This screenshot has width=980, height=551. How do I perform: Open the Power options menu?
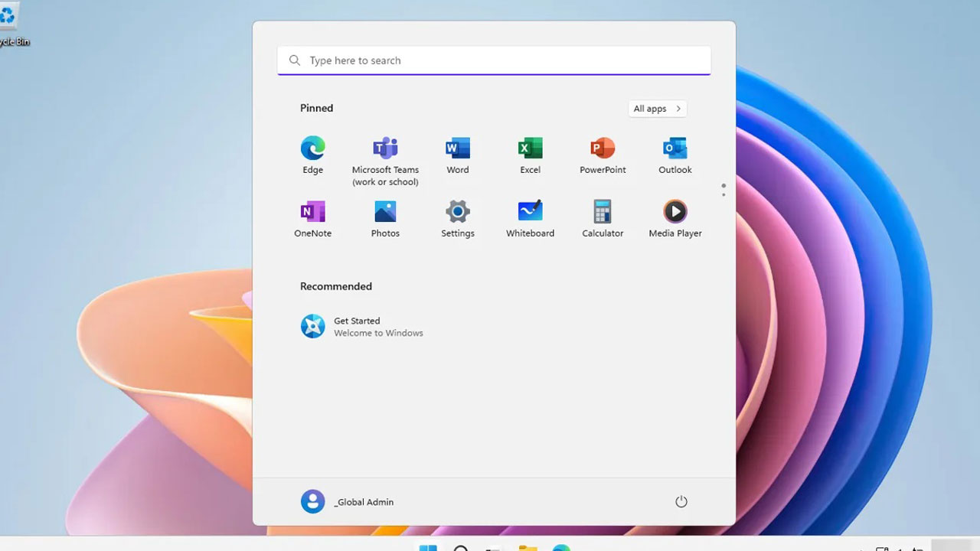681,502
